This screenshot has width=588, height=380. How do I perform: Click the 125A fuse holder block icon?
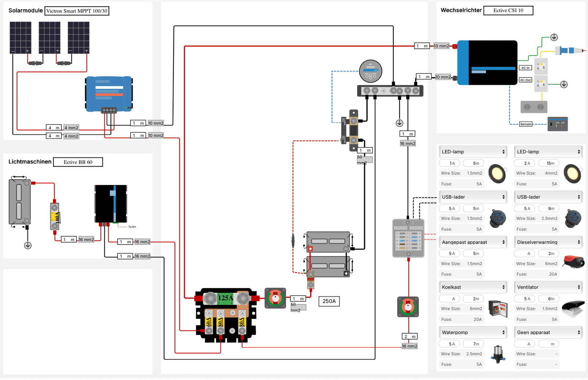tap(225, 312)
